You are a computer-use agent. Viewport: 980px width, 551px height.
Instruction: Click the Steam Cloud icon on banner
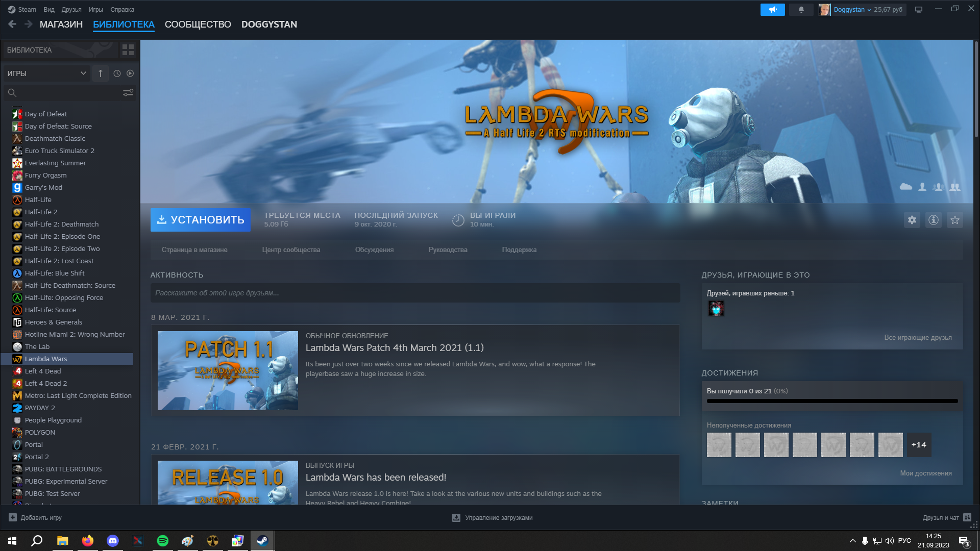pos(905,187)
